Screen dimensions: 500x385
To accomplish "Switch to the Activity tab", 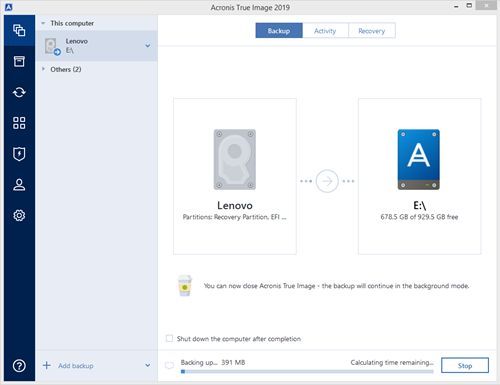I will [x=325, y=31].
